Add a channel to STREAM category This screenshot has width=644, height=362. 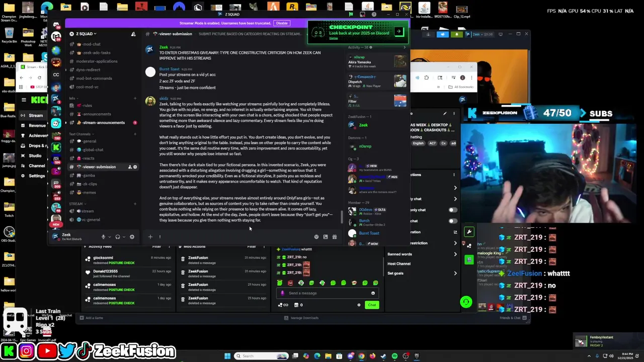(135, 204)
